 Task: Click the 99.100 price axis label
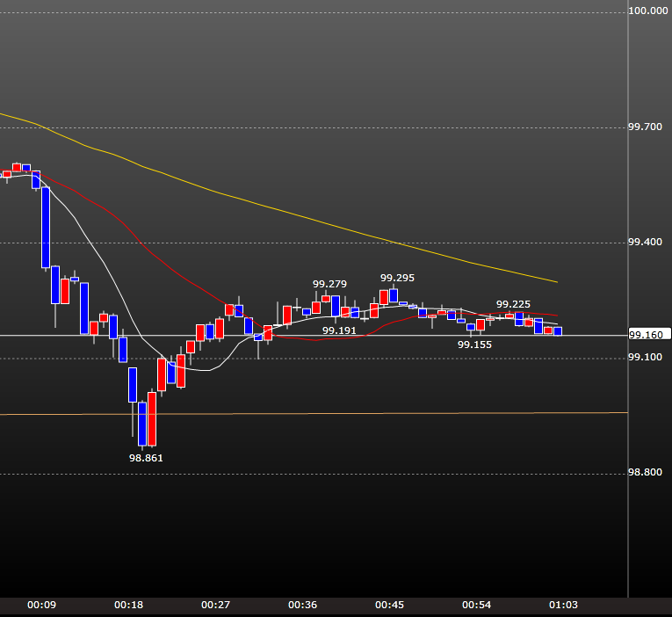pos(645,357)
